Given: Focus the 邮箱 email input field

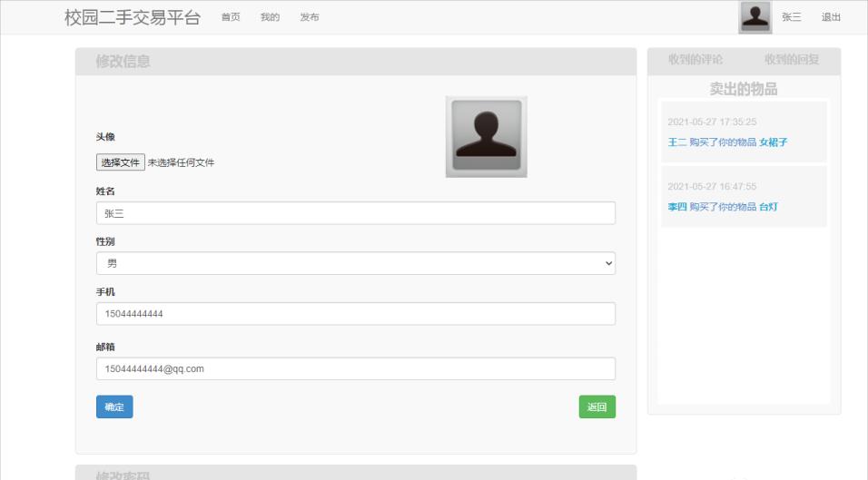Looking at the screenshot, I should click(355, 368).
